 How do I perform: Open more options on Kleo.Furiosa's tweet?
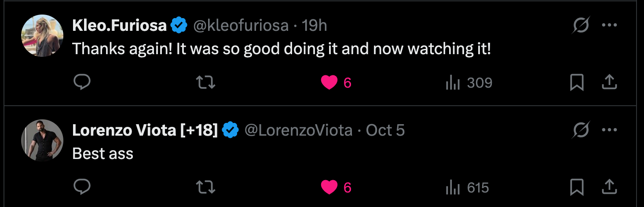click(x=609, y=26)
